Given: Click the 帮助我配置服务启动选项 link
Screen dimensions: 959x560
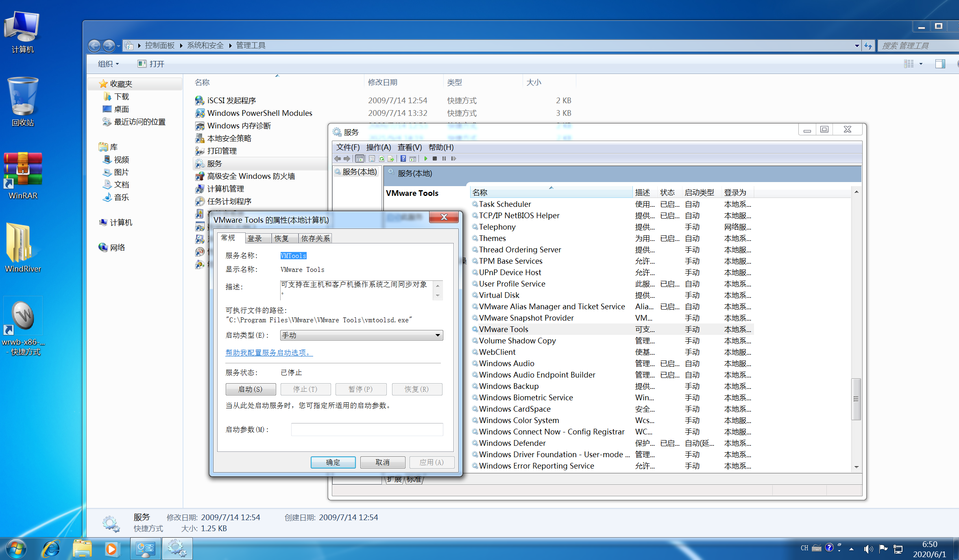Looking at the screenshot, I should pos(269,353).
